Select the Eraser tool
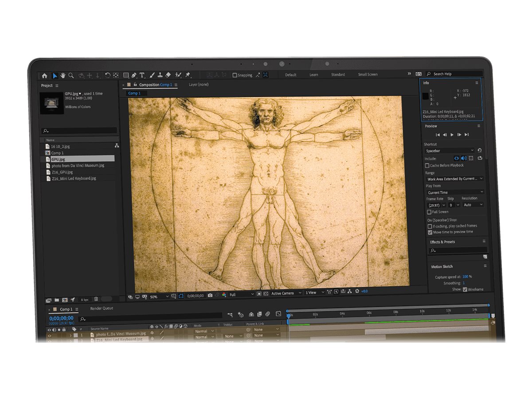Image resolution: width=532 pixels, height=399 pixels. click(x=168, y=75)
